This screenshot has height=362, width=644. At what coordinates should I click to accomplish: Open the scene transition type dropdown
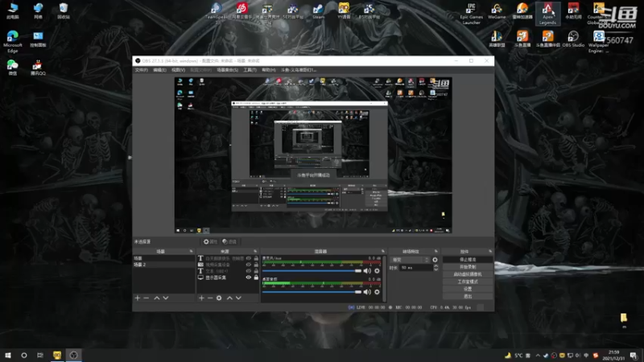[410, 260]
